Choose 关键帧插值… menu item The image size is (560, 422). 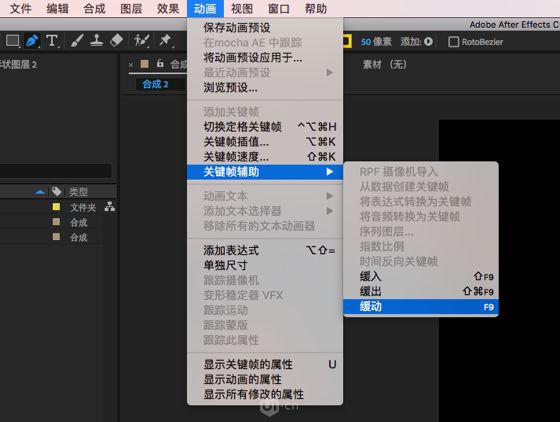point(265,142)
